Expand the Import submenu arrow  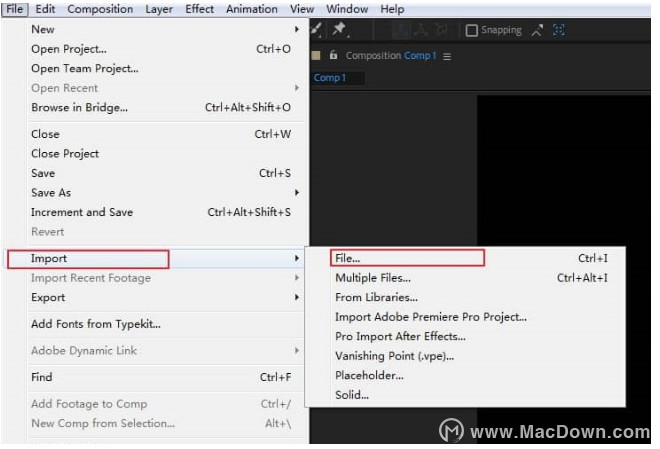click(297, 258)
